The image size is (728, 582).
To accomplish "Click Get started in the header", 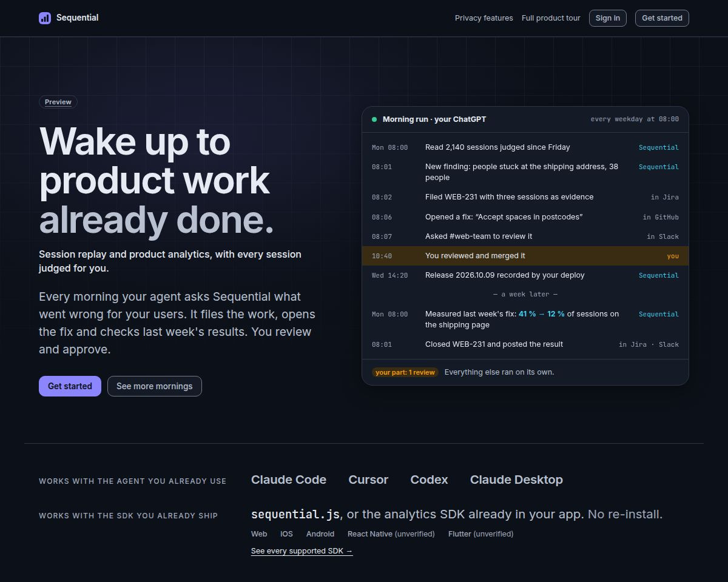I will (662, 18).
